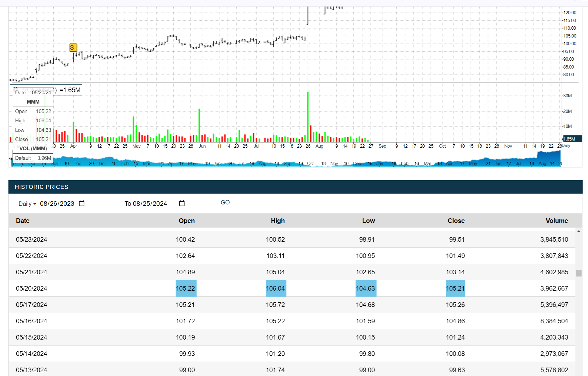Click the 08/26/2023 start date field
This screenshot has height=376, width=588.
(x=57, y=204)
